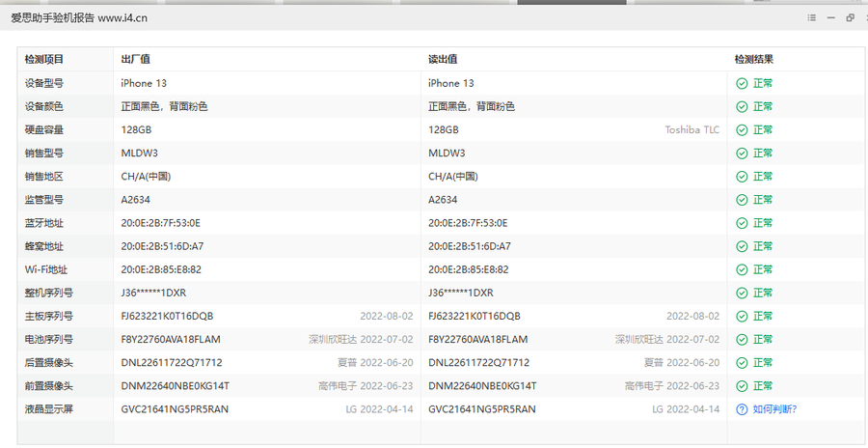
Task: Click the green check icon for 监管型号
Action: pos(742,200)
